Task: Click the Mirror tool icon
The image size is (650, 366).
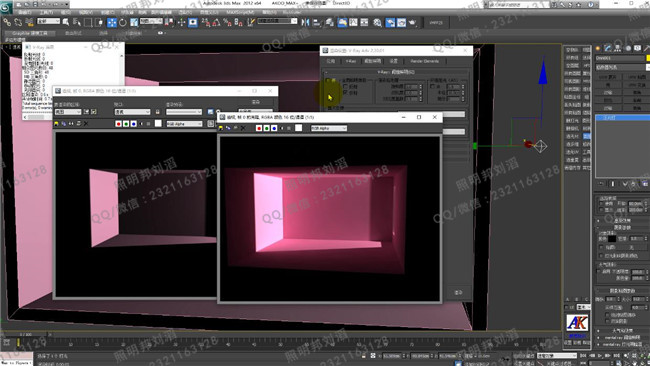Action: [306, 22]
